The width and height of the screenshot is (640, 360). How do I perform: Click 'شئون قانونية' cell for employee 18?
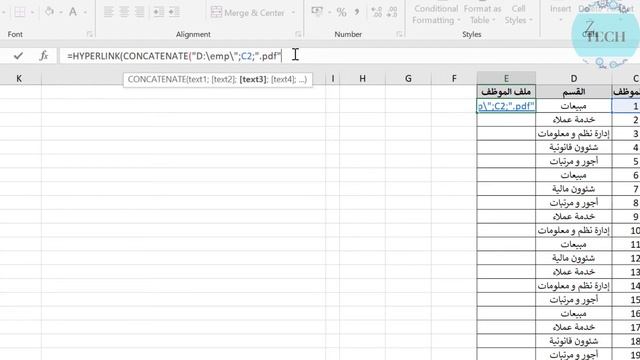573,342
